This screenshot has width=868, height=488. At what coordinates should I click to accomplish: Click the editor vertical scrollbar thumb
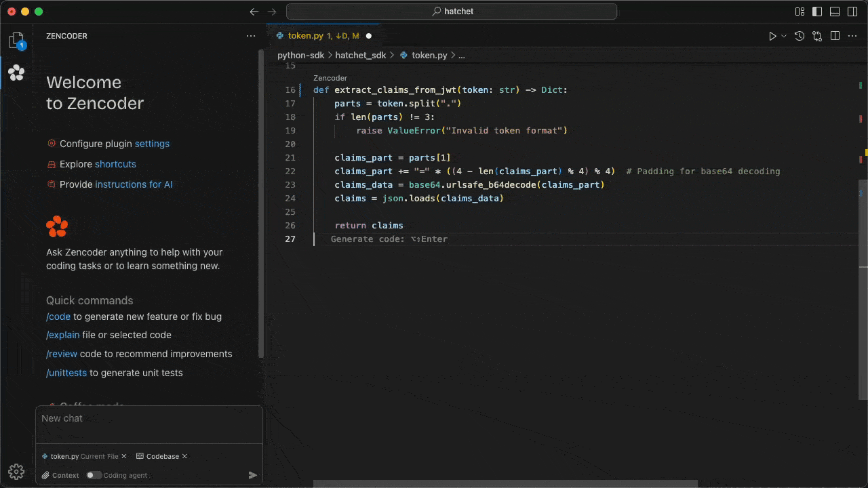click(863, 289)
